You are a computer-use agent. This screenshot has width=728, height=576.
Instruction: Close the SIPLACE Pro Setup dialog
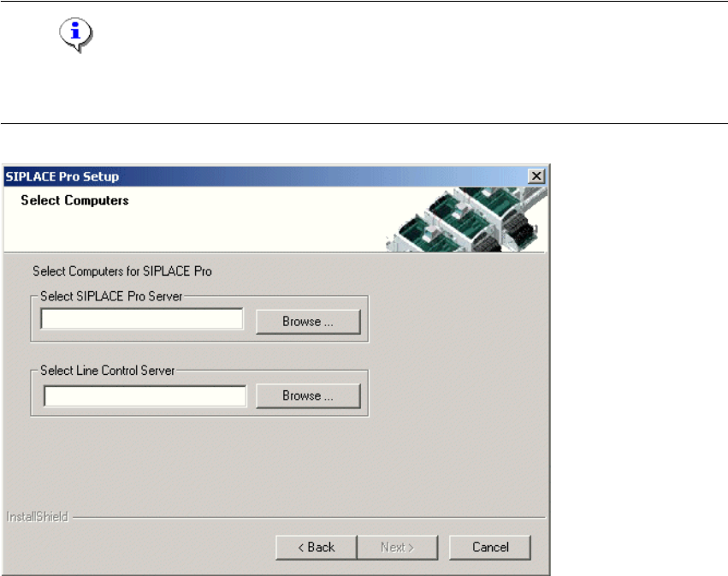coord(536,176)
